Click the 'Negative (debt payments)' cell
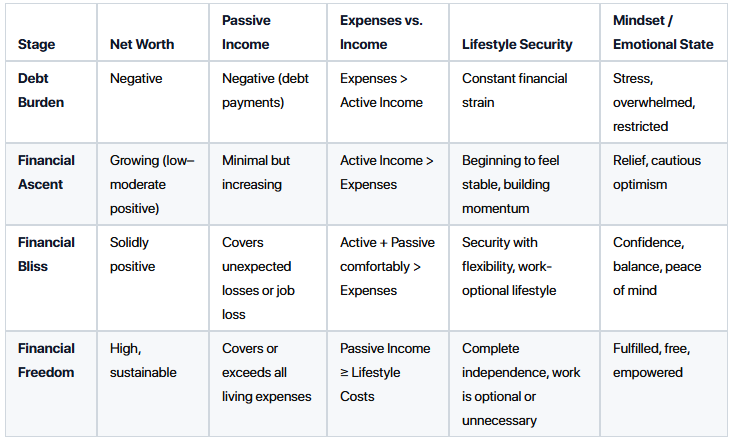 265,90
